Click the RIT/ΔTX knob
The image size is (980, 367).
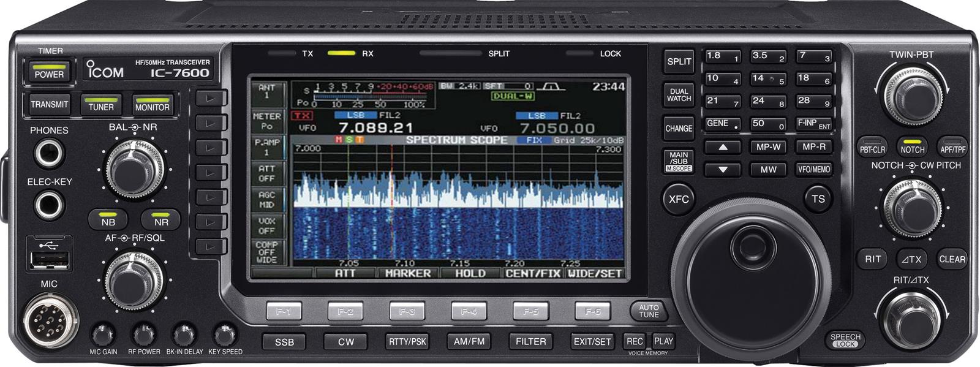(x=913, y=320)
